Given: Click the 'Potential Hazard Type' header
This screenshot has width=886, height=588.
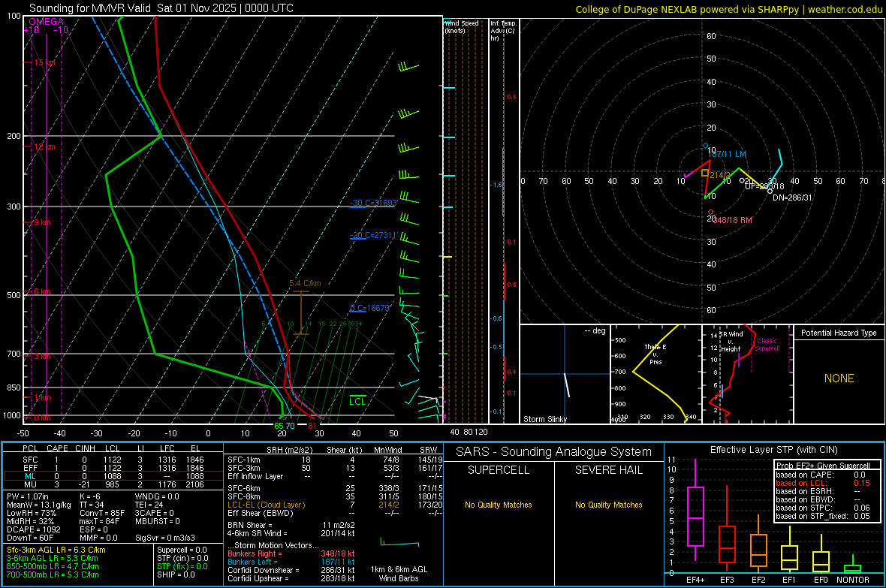Looking at the screenshot, I should click(839, 333).
